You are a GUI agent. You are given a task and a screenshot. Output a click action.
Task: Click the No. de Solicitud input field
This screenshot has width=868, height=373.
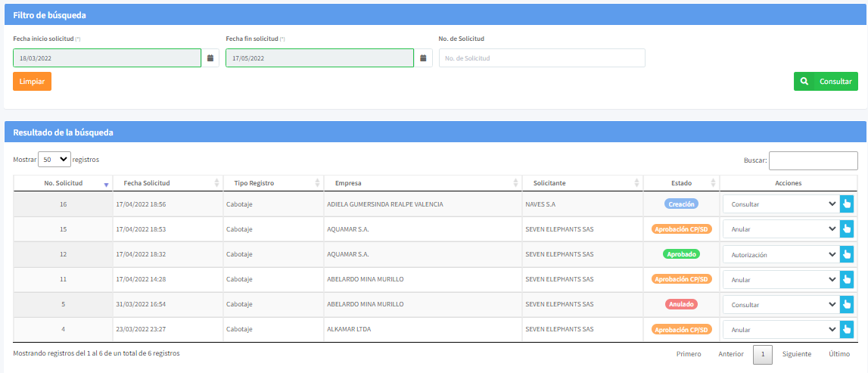[542, 58]
